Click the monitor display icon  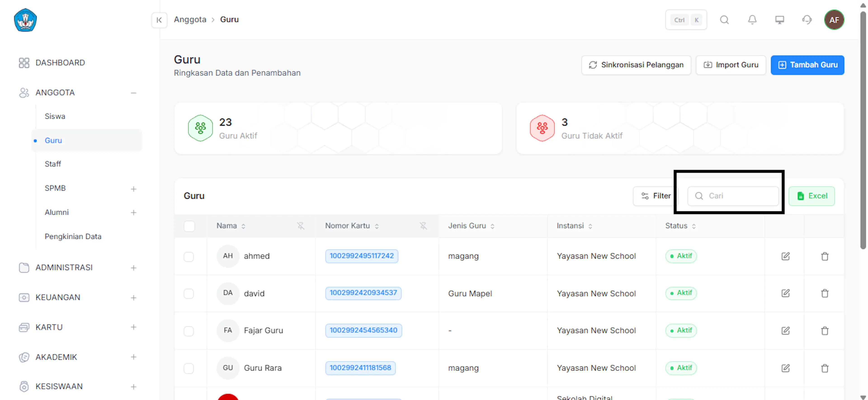(779, 20)
